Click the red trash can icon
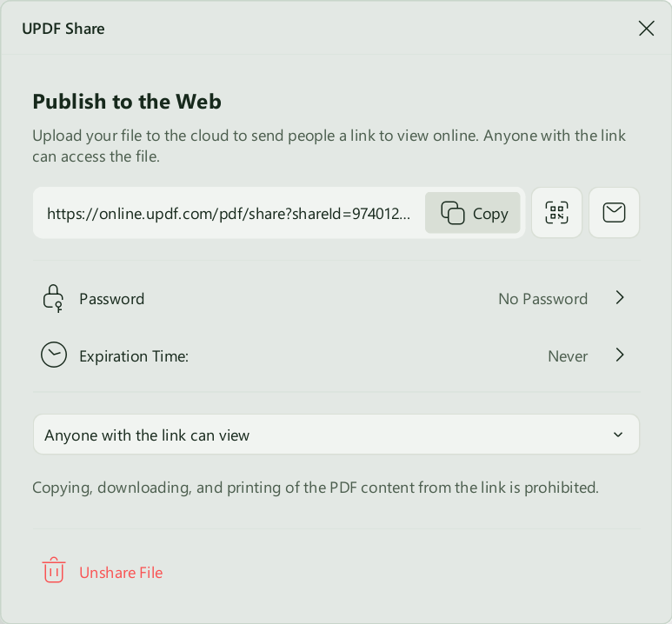The width and height of the screenshot is (672, 624). [x=54, y=570]
